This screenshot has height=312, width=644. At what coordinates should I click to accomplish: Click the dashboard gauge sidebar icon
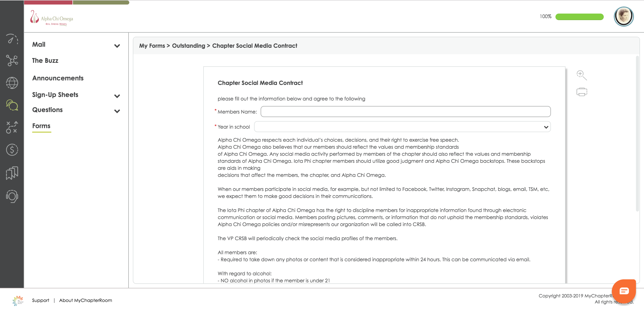click(12, 39)
